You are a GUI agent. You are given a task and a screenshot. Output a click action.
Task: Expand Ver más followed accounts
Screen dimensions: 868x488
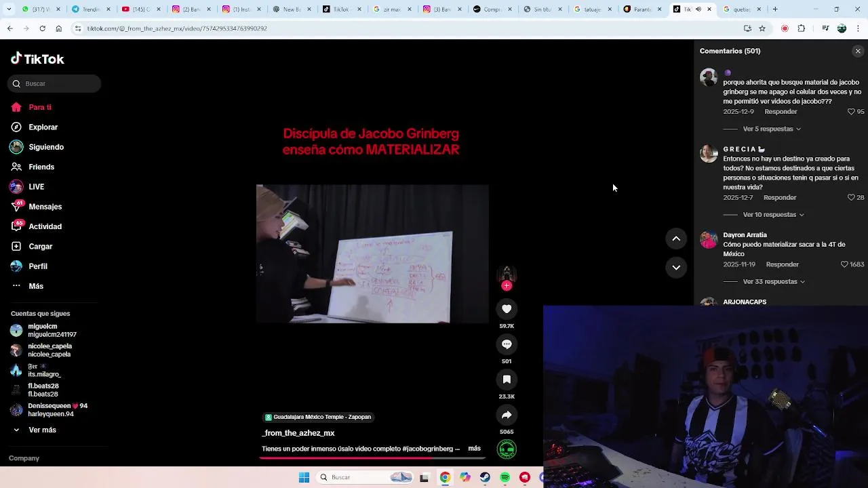click(42, 430)
